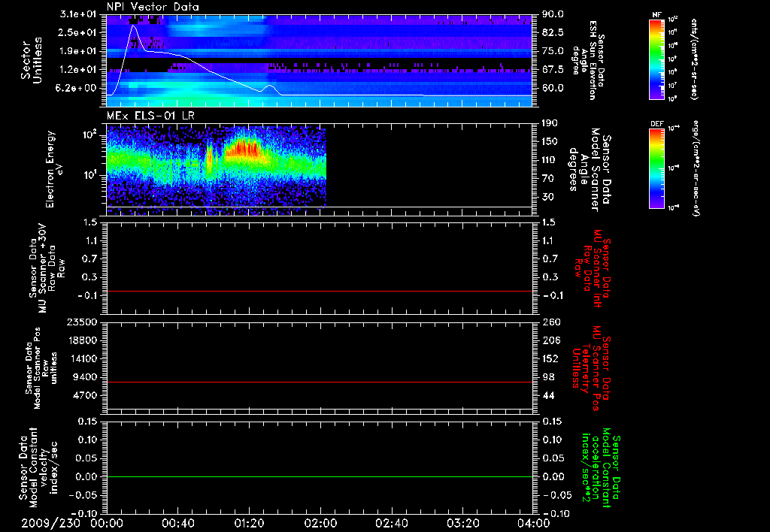Click the 206 telemetry tick label
The width and height of the screenshot is (770, 532).
coord(550,340)
